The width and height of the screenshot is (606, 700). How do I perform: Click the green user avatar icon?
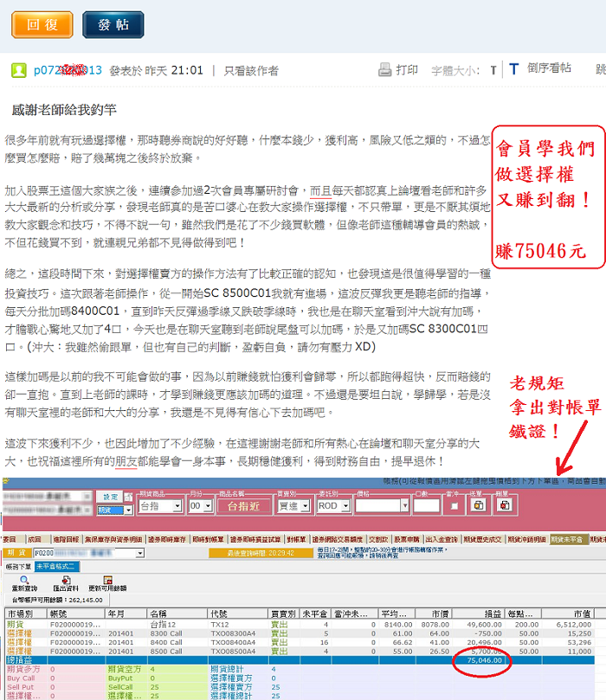coord(19,70)
